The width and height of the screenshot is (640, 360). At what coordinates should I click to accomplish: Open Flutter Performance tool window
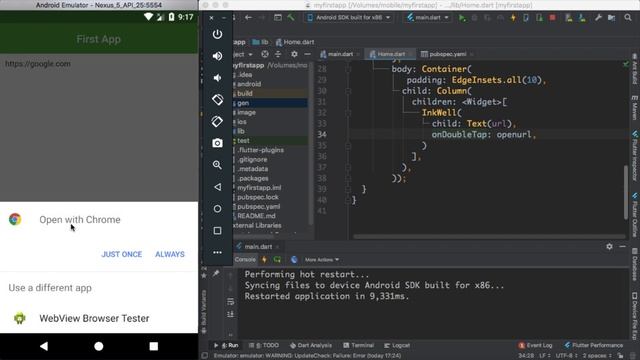click(594, 345)
